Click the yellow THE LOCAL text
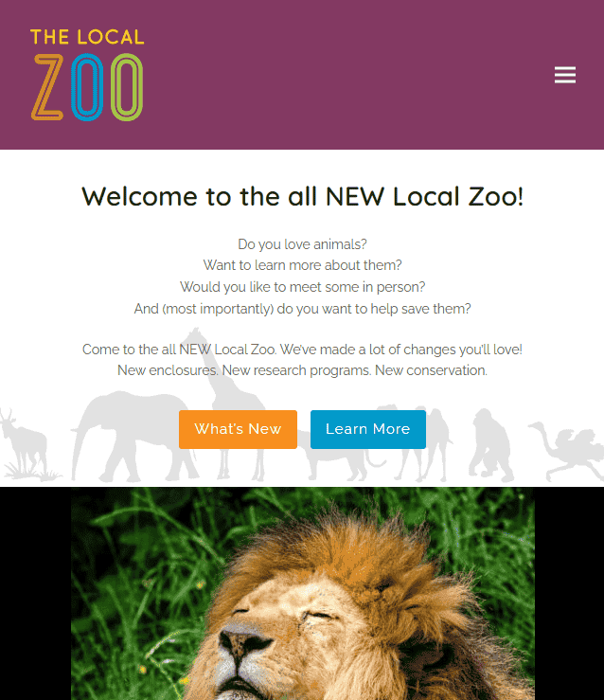The image size is (604, 700). tap(87, 37)
